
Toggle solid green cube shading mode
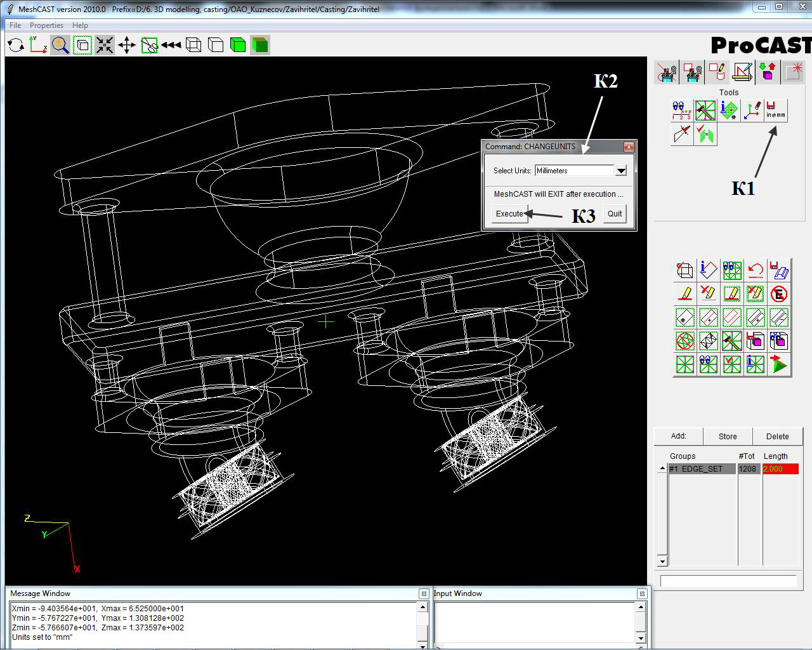(x=238, y=45)
